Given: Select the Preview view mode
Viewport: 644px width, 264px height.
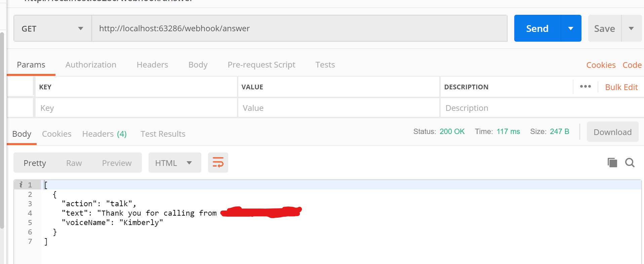Looking at the screenshot, I should coord(117,163).
